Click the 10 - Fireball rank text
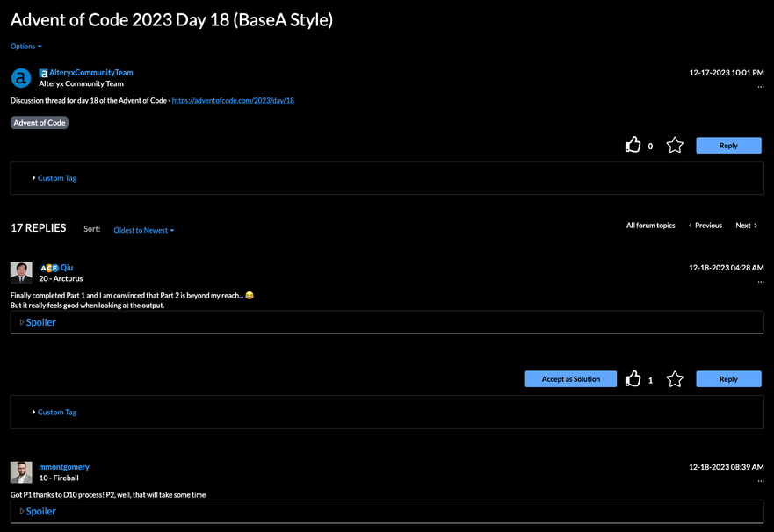This screenshot has width=774, height=532. (59, 478)
